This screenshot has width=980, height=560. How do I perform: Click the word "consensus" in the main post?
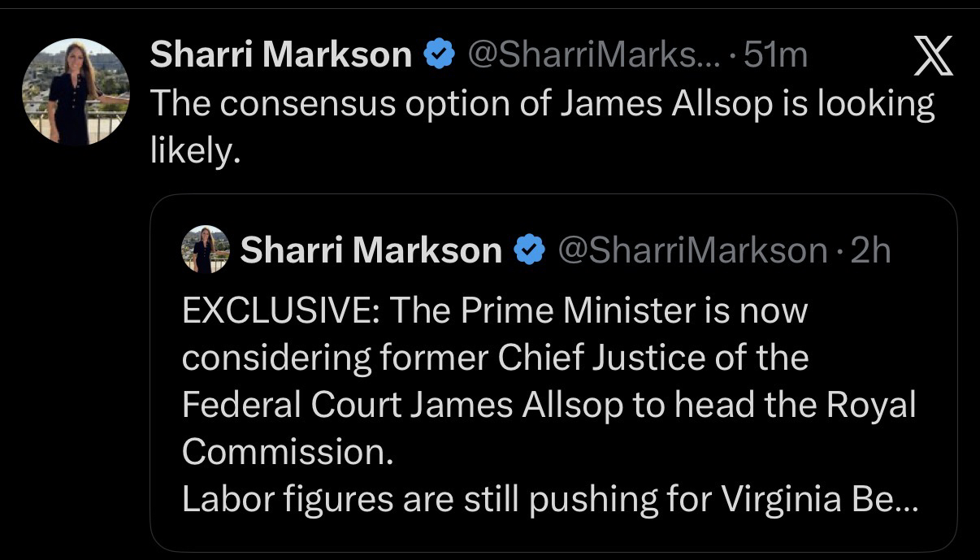[317, 105]
